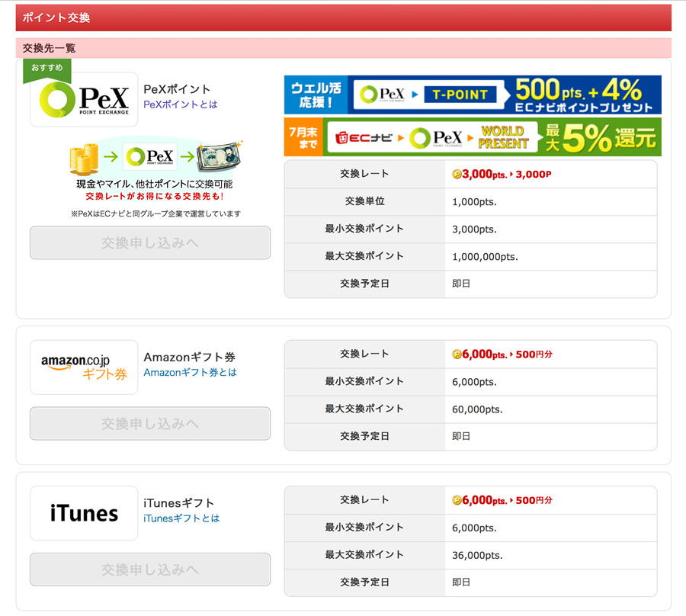Click the 1,000,000pts. maximum value

(x=485, y=257)
